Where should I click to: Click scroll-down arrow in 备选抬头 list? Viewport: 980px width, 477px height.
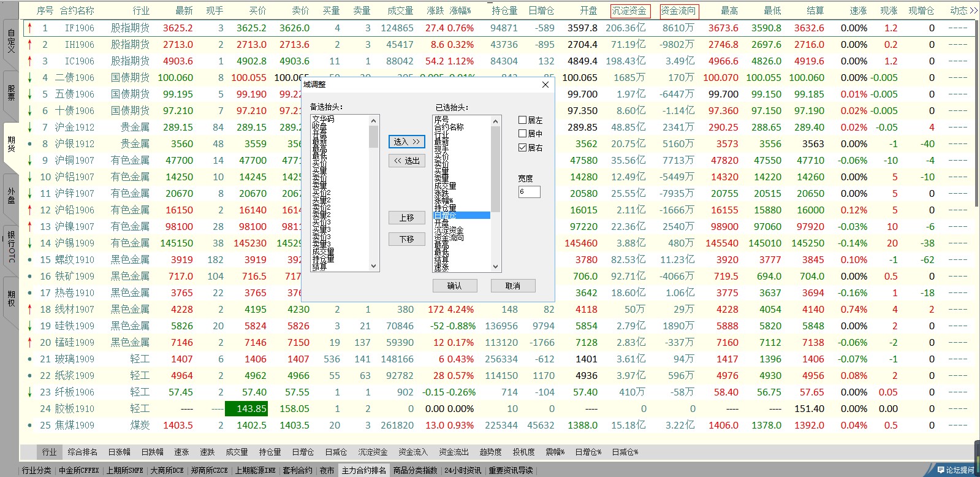pos(373,266)
